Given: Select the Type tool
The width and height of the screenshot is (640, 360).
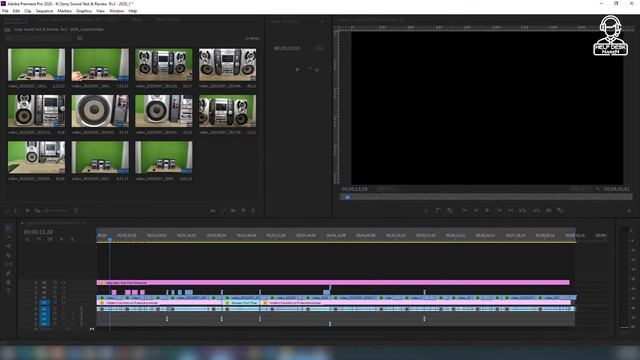Looking at the screenshot, I should click(9, 291).
